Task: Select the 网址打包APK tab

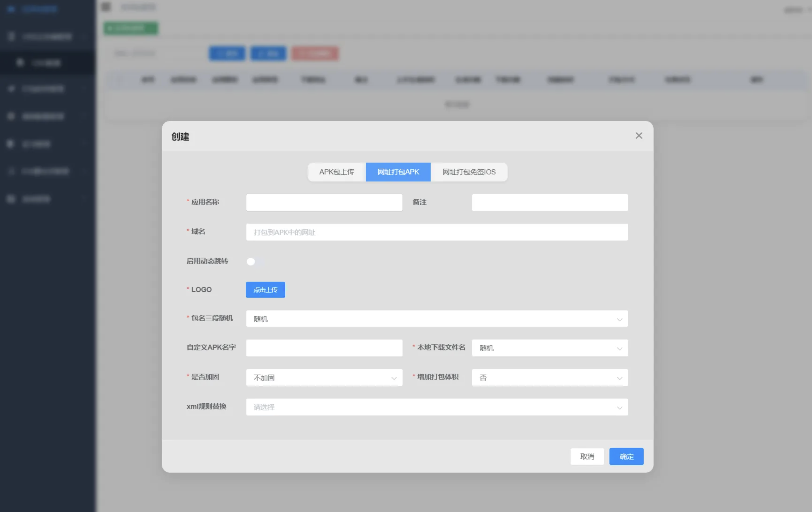Action: coord(398,172)
